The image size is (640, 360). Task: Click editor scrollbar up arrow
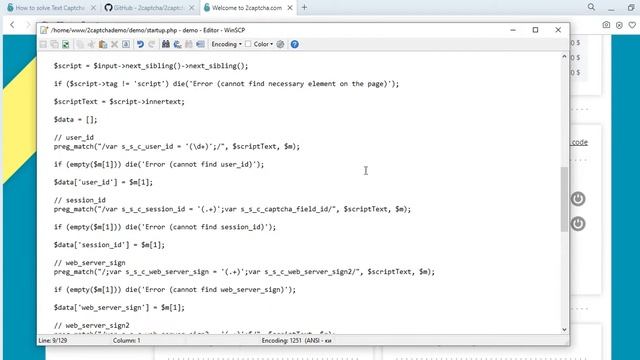tap(564, 57)
